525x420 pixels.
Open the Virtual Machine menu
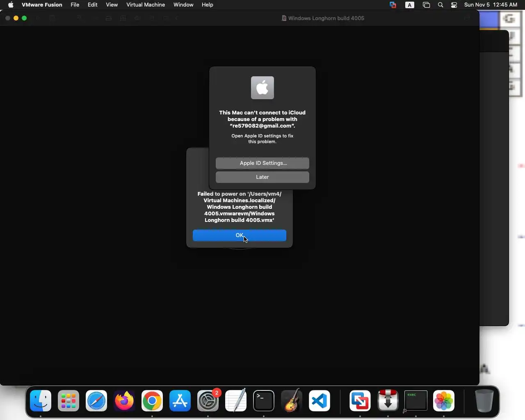coord(146,5)
